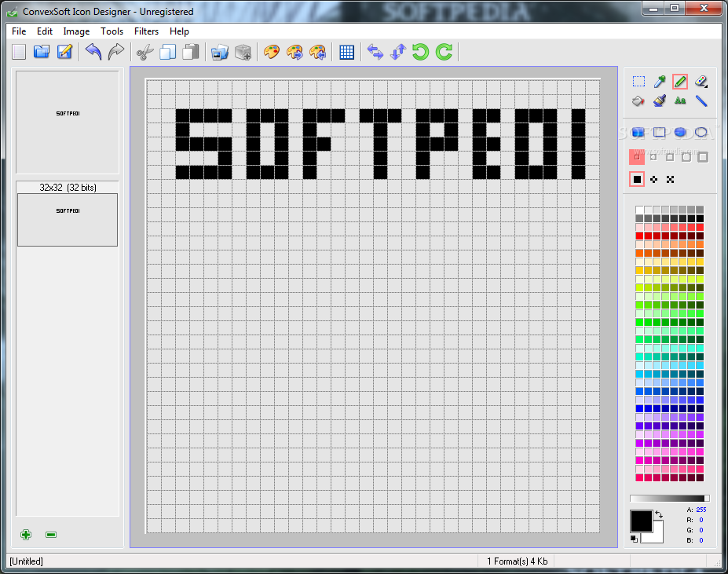The width and height of the screenshot is (728, 574).
Task: Import an image from the picture folder icon
Action: [220, 52]
